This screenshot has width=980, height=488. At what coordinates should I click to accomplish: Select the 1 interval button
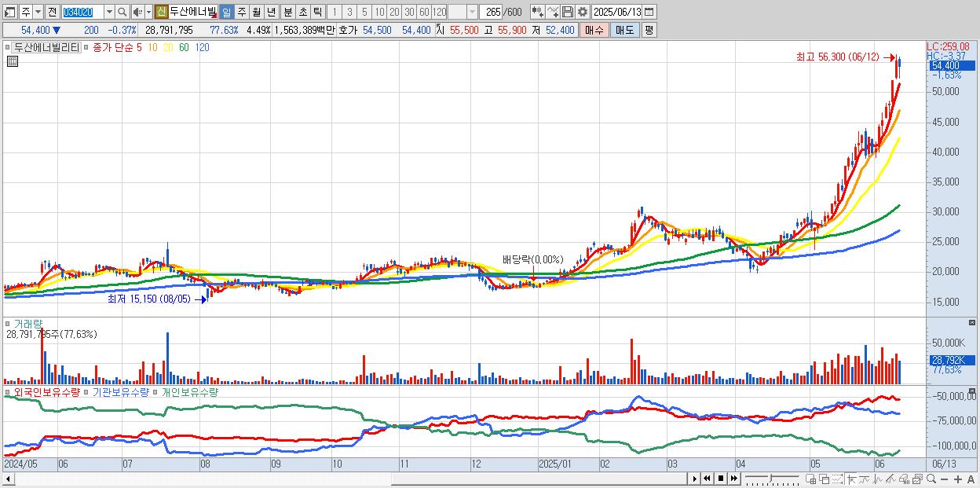coord(334,12)
